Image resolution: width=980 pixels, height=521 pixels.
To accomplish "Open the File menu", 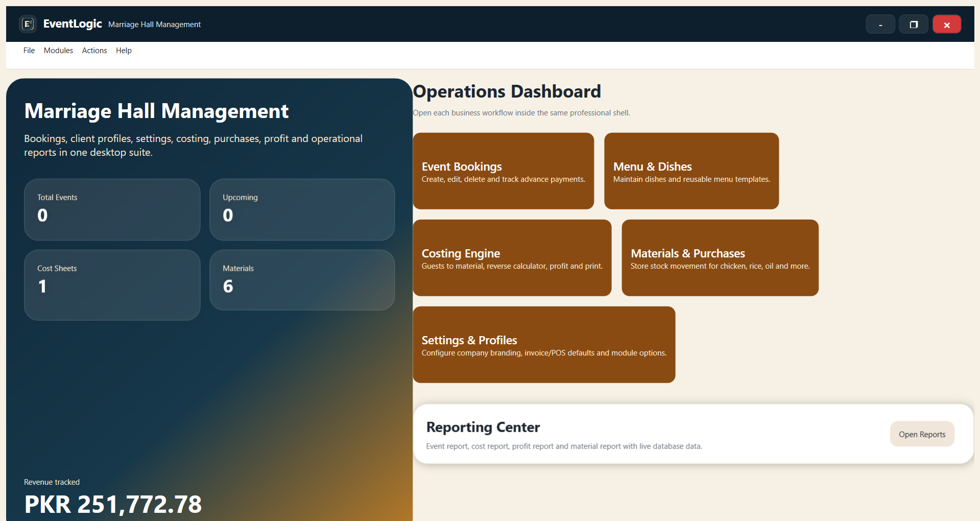I will coord(29,50).
